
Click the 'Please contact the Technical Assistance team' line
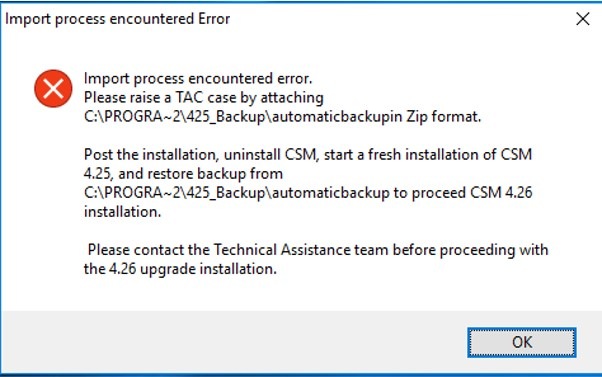[318, 250]
